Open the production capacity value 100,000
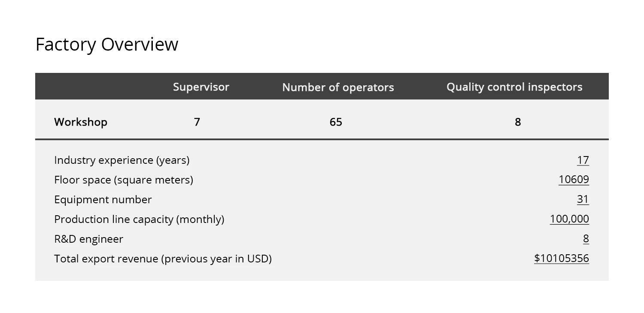This screenshot has width=644, height=313. pos(569,219)
